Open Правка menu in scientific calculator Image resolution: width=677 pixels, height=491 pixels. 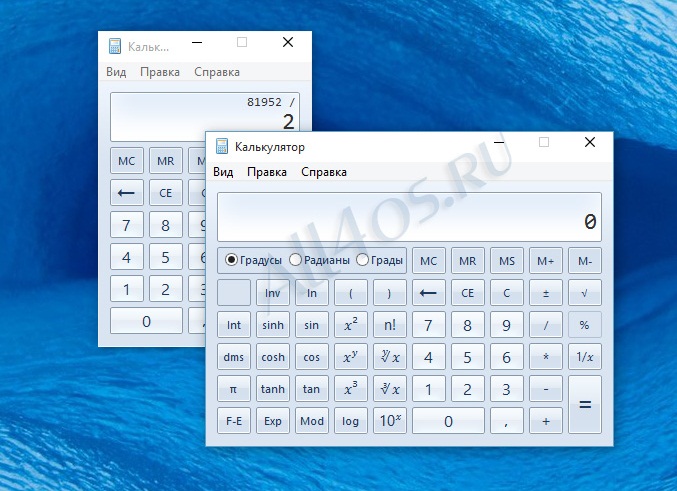pyautogui.click(x=267, y=172)
